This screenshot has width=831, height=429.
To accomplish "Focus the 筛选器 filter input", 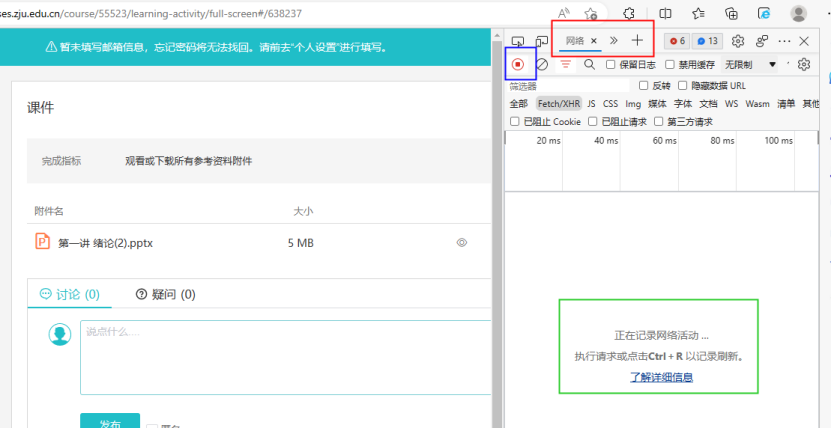I will (568, 86).
